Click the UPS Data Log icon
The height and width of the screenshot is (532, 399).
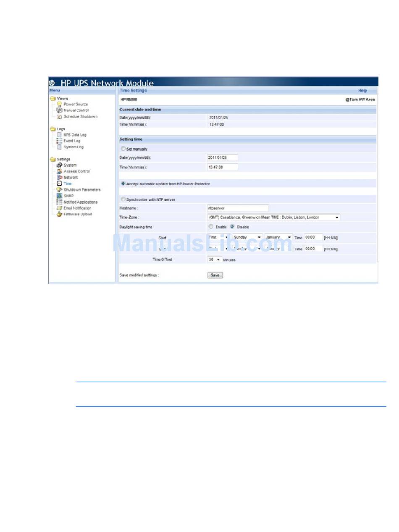click(x=60, y=135)
